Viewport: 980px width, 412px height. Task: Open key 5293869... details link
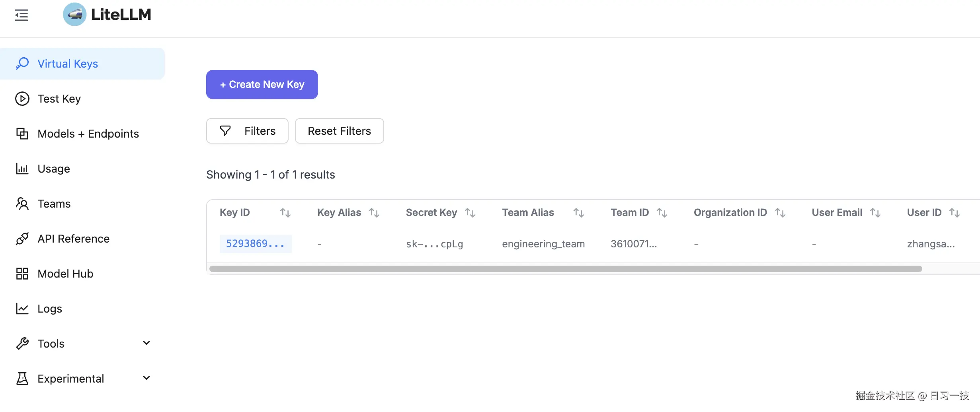click(255, 244)
